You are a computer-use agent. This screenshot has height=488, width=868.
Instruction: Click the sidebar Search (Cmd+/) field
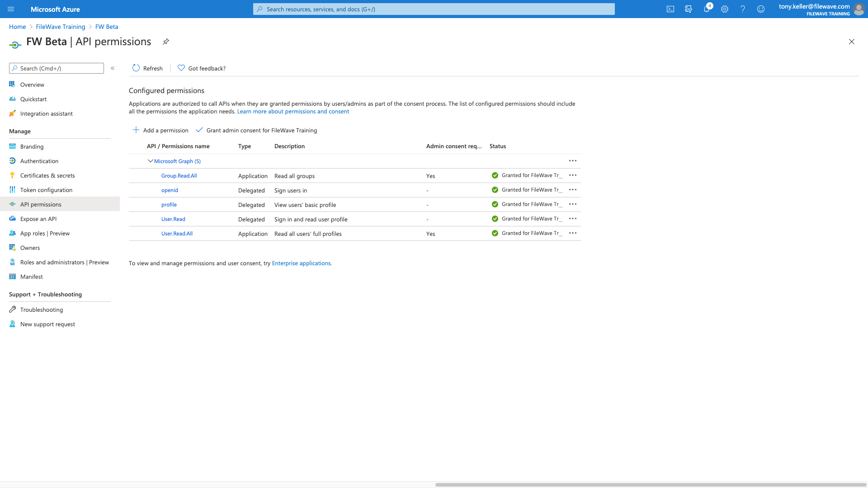click(x=57, y=68)
